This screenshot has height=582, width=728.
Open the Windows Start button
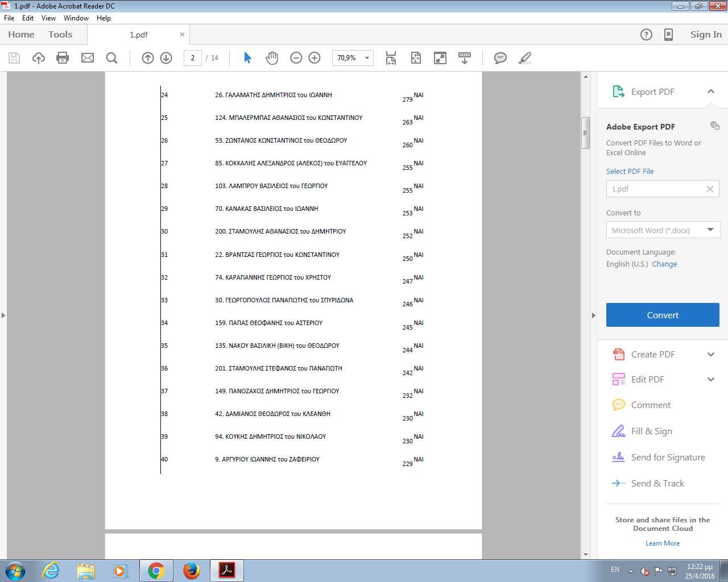click(x=15, y=570)
